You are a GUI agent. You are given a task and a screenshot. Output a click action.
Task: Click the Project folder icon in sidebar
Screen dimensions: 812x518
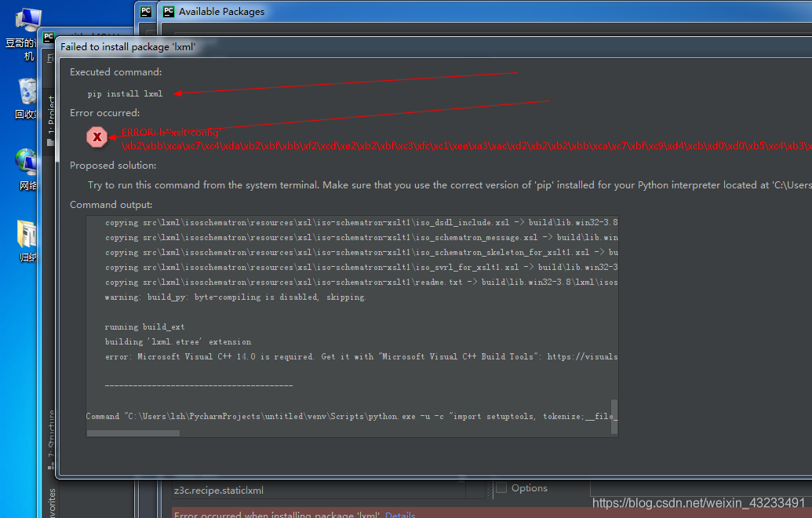(x=50, y=143)
